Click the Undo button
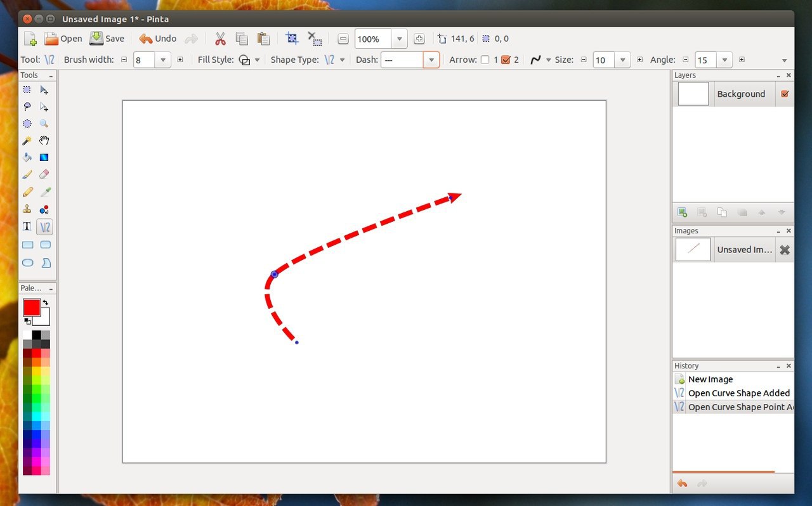The width and height of the screenshot is (812, 506). pyautogui.click(x=158, y=39)
